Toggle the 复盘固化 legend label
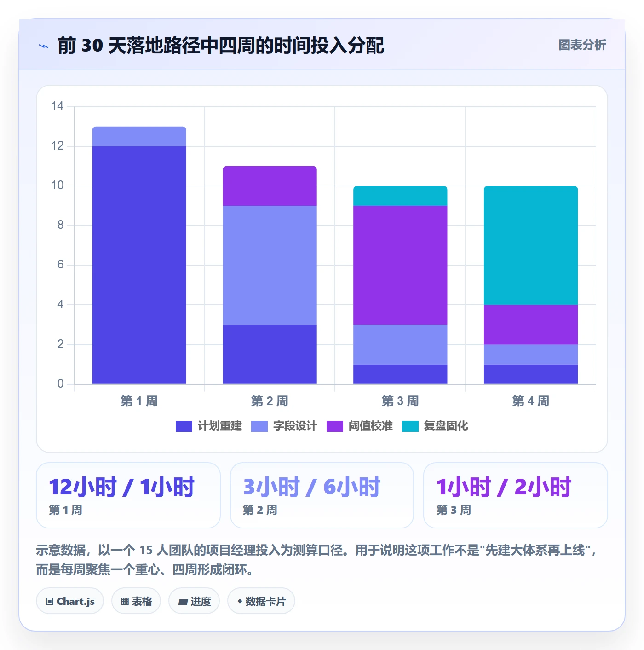Screen dimensions: 644x650 coord(446,426)
